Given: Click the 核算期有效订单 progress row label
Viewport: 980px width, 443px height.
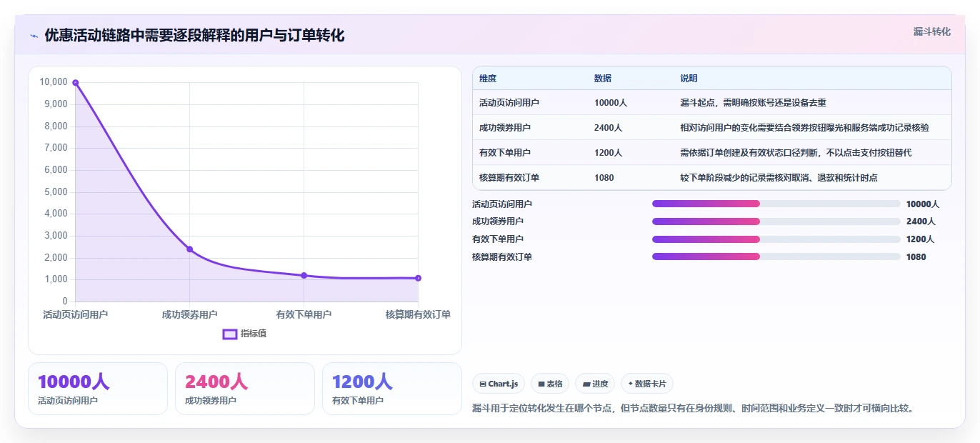Looking at the screenshot, I should coord(502,257).
